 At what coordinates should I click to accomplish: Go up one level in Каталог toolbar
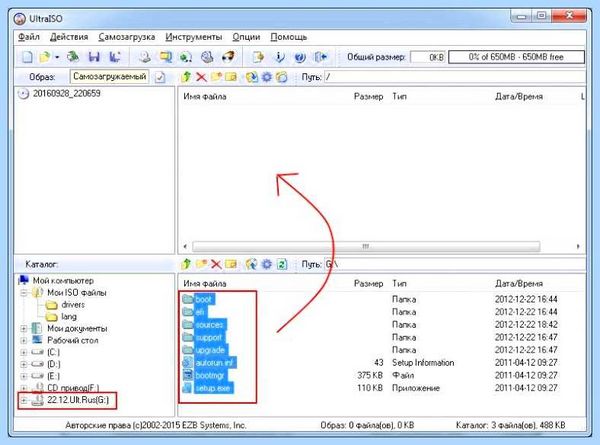click(186, 264)
